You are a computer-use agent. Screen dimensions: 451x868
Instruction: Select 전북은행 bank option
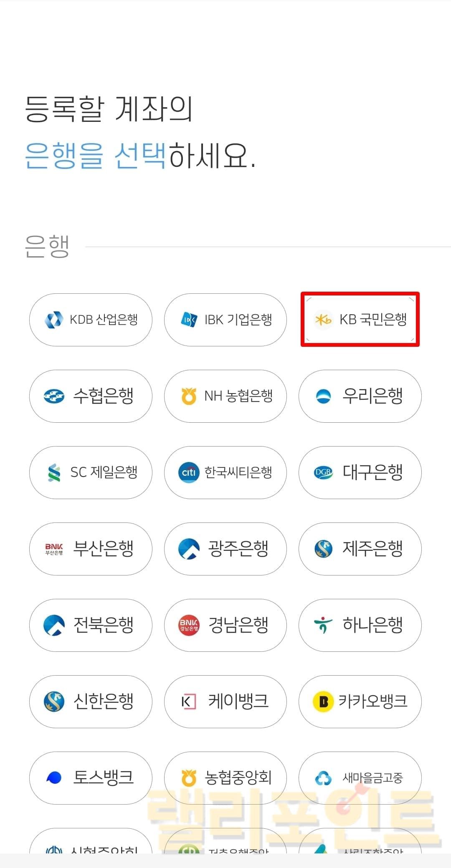point(91,625)
